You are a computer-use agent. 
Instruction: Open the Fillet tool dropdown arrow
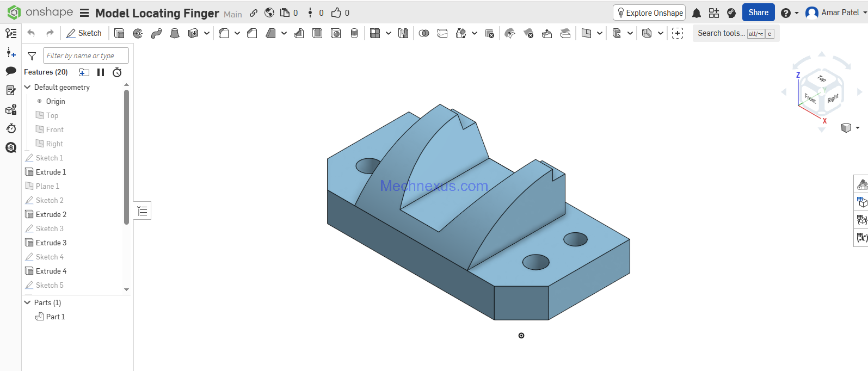point(237,34)
